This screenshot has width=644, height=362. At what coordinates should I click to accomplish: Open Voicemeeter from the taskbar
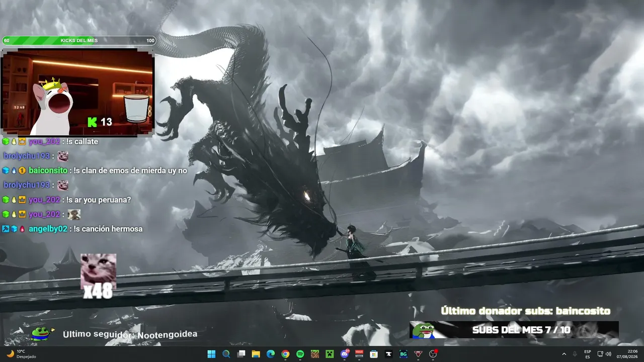click(359, 354)
